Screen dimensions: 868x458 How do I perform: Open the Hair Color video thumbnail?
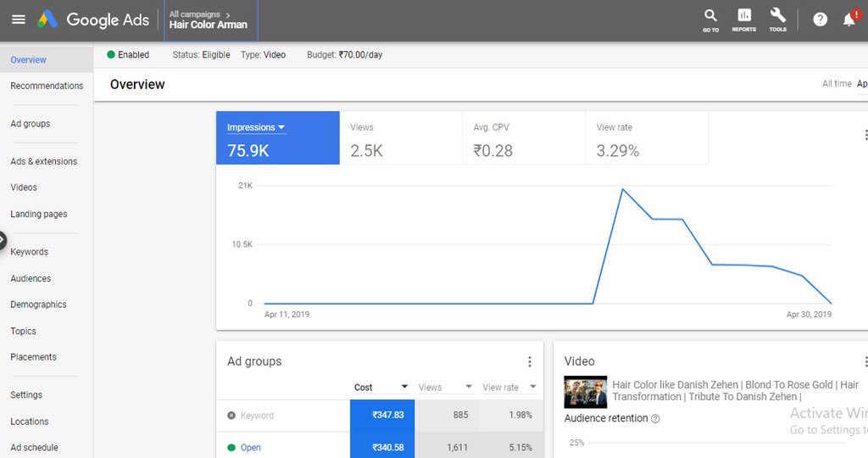click(585, 392)
